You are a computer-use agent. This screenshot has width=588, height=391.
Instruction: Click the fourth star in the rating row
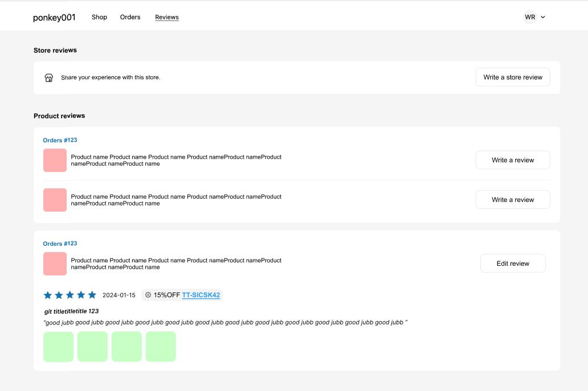(80, 295)
